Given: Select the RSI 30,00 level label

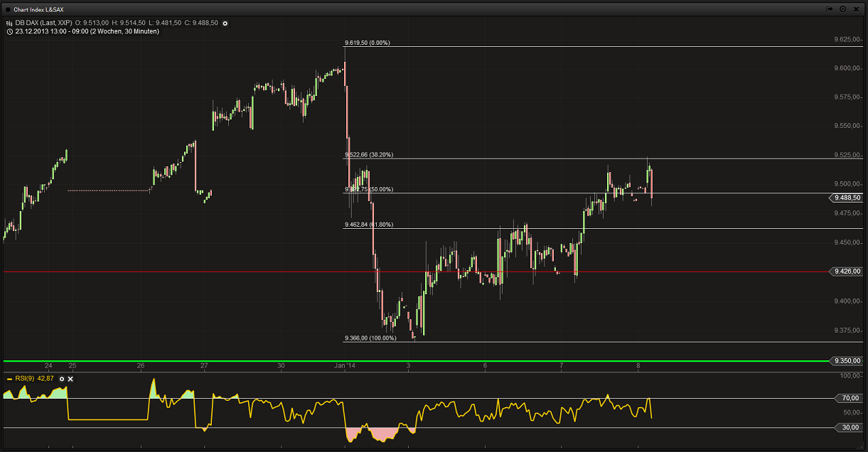Looking at the screenshot, I should tap(850, 427).
